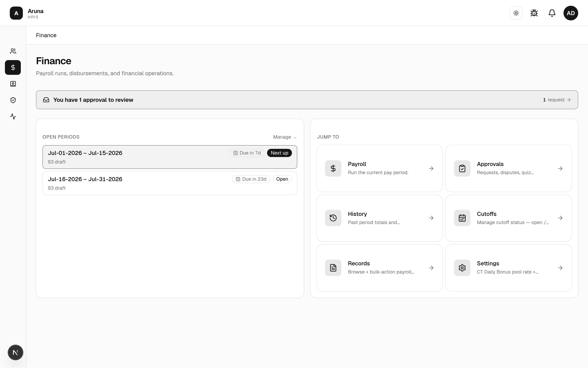588x368 pixels.
Task: Click the arrow on the Cutoffs card
Action: pos(560,218)
